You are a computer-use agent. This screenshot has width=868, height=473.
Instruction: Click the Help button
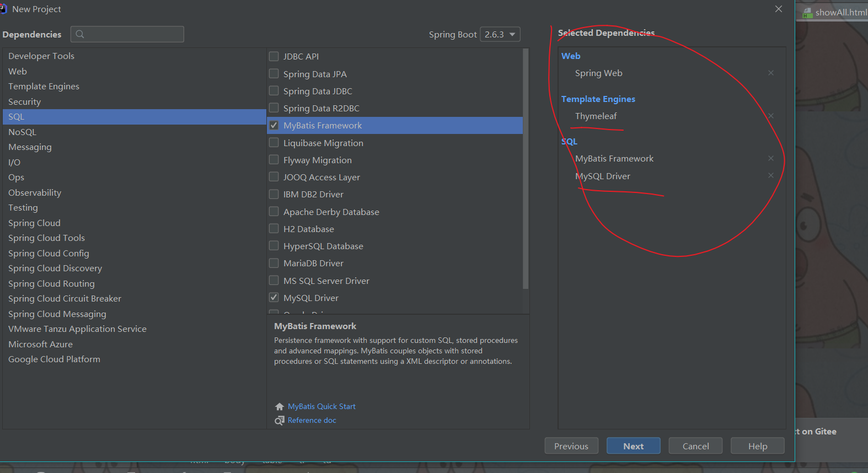click(x=758, y=446)
